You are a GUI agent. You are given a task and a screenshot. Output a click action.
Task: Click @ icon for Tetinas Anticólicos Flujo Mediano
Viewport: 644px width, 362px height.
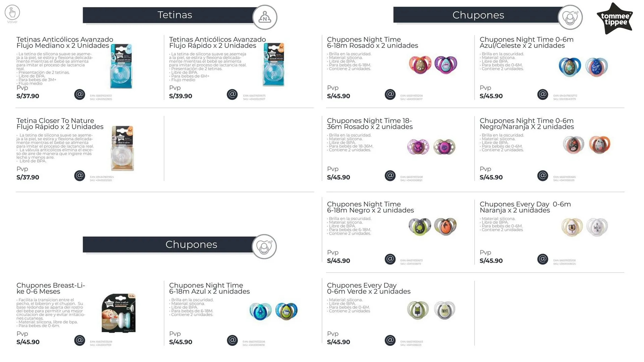(79, 95)
